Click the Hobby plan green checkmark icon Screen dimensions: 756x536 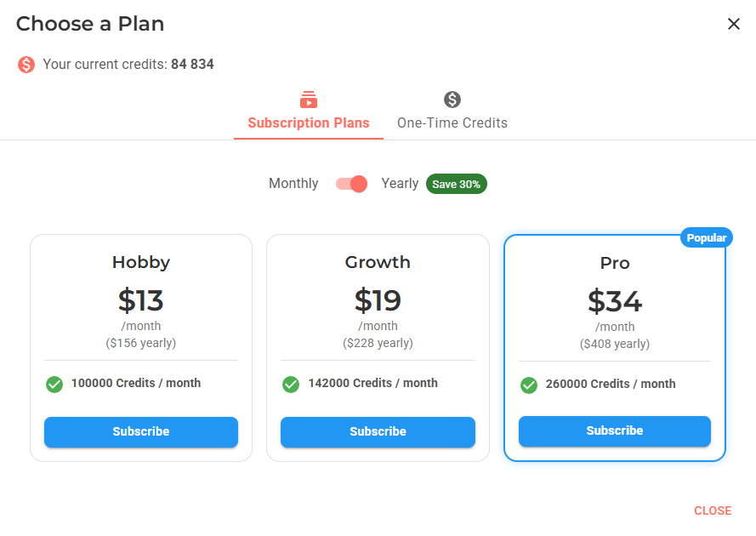click(x=54, y=385)
